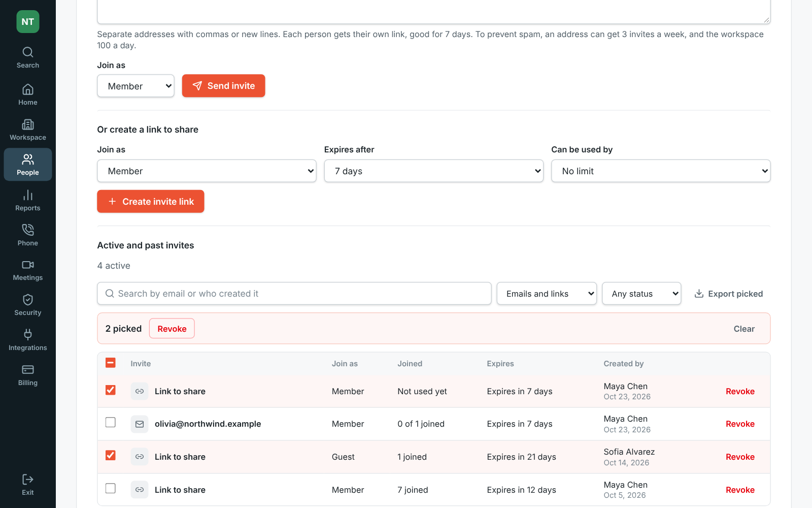Revoke the link expiring in 21 days
Image resolution: width=812 pixels, height=508 pixels.
tap(740, 457)
